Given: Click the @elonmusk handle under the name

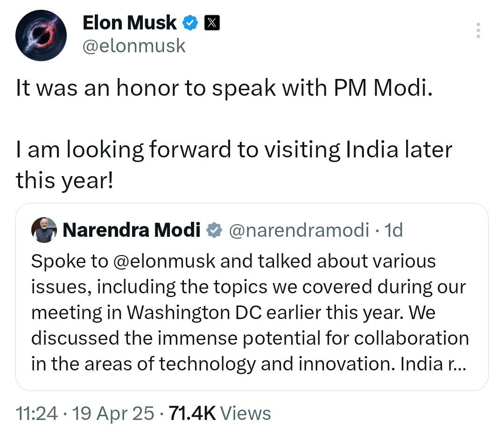Looking at the screenshot, I should click(134, 46).
